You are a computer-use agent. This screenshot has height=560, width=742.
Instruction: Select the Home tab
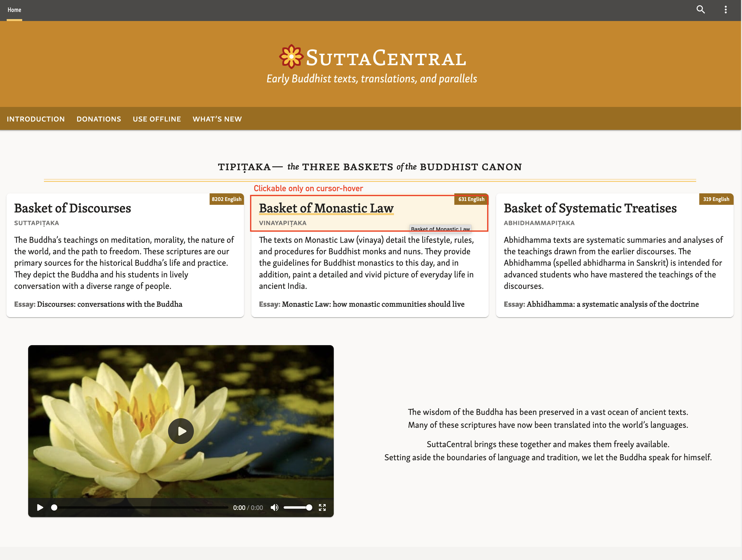pyautogui.click(x=14, y=10)
